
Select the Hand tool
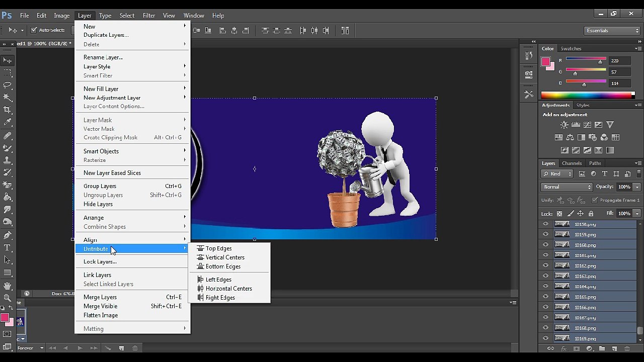pyautogui.click(x=8, y=286)
